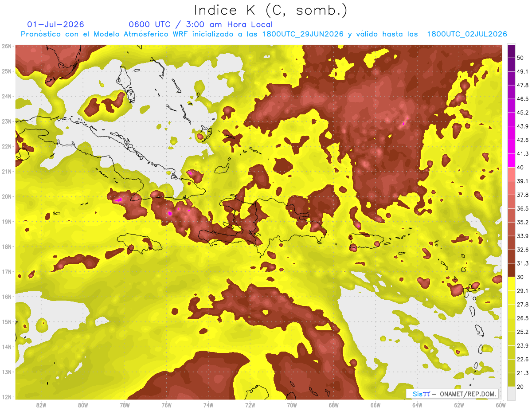The height and width of the screenshot is (411, 532).
Task: Click the 22N latitude label
Action: pos(6,146)
